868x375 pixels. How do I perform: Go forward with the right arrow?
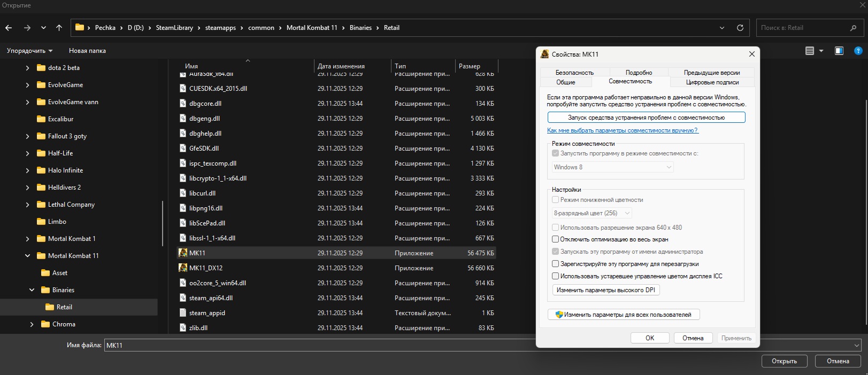(27, 28)
